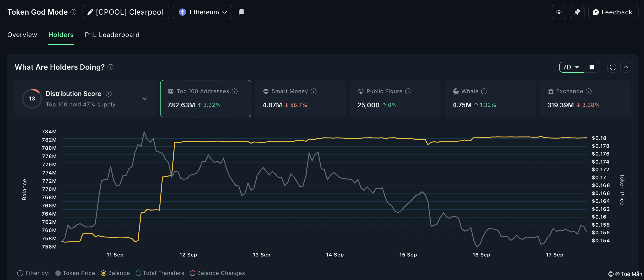
Task: Click the Smart Money face icon
Action: click(266, 91)
